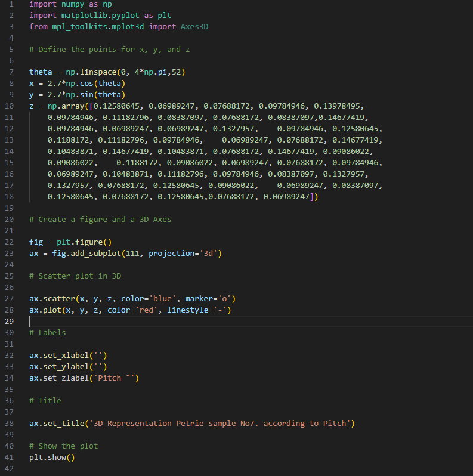
Task: Click 'mpl_toolkits.mplot3d' in the from import
Action: (x=98, y=27)
